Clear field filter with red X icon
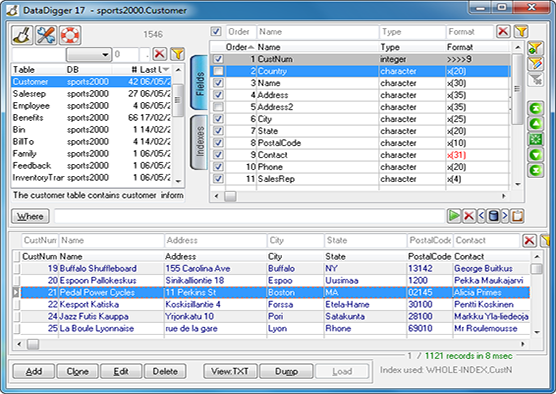 [503, 32]
